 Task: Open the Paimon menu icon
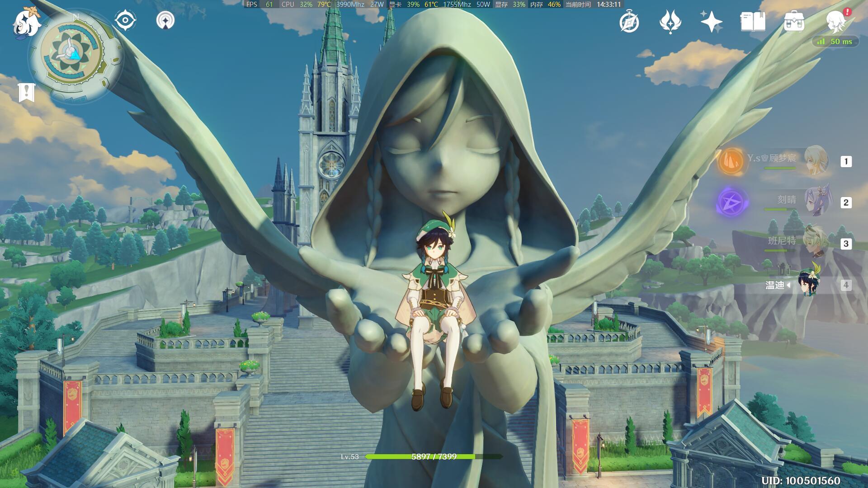26,23
